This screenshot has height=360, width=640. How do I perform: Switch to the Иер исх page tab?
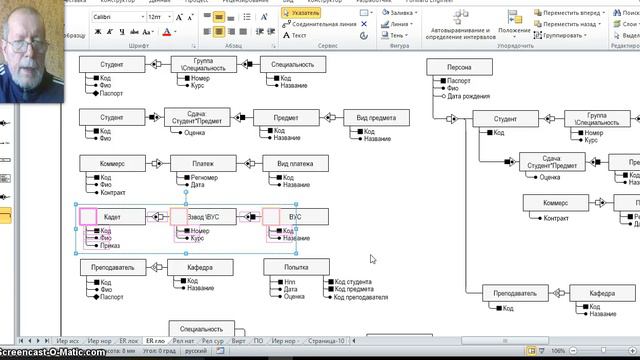tap(68, 341)
